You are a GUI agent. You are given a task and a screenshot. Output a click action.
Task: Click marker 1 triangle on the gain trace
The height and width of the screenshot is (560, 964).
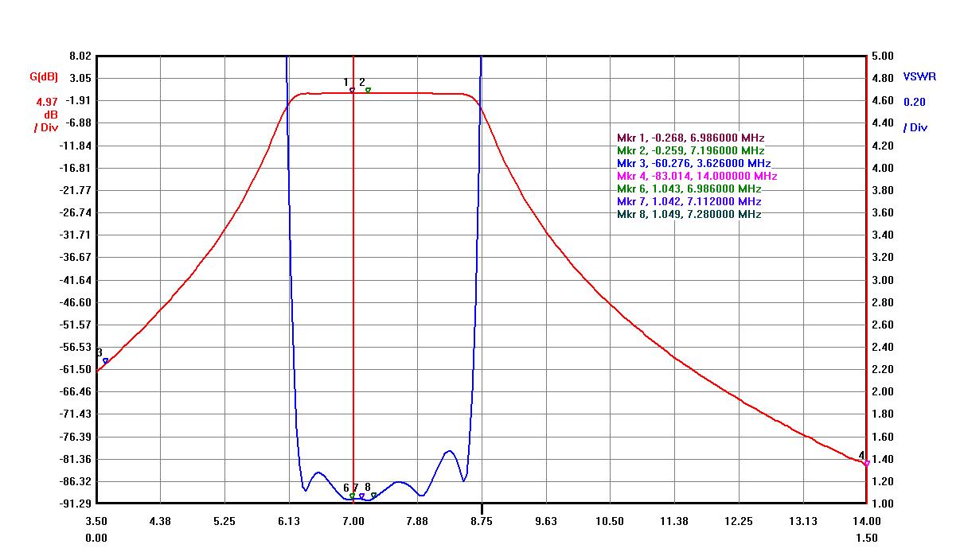352,91
